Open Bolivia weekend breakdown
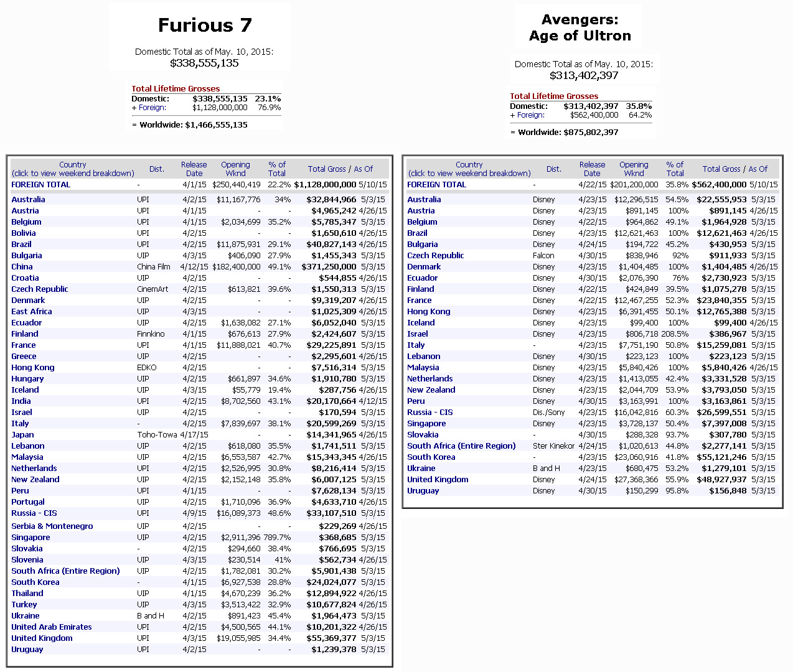The width and height of the screenshot is (793, 672). point(24,233)
